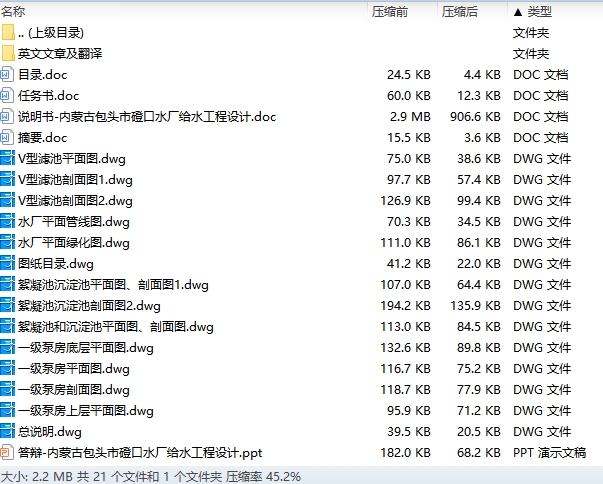The height and width of the screenshot is (484, 603).
Task: Click the DWG icon of 一级泵房平面图.dwg
Action: (7, 369)
